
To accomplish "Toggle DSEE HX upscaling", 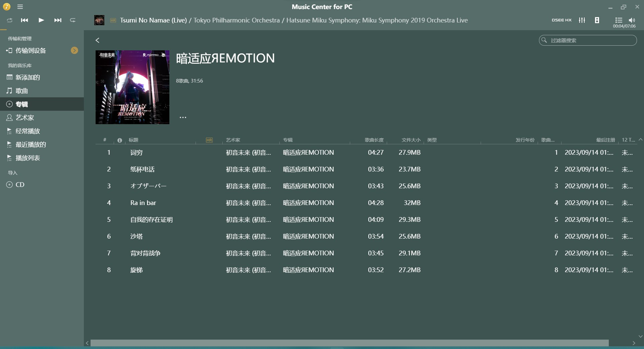I will pos(561,20).
